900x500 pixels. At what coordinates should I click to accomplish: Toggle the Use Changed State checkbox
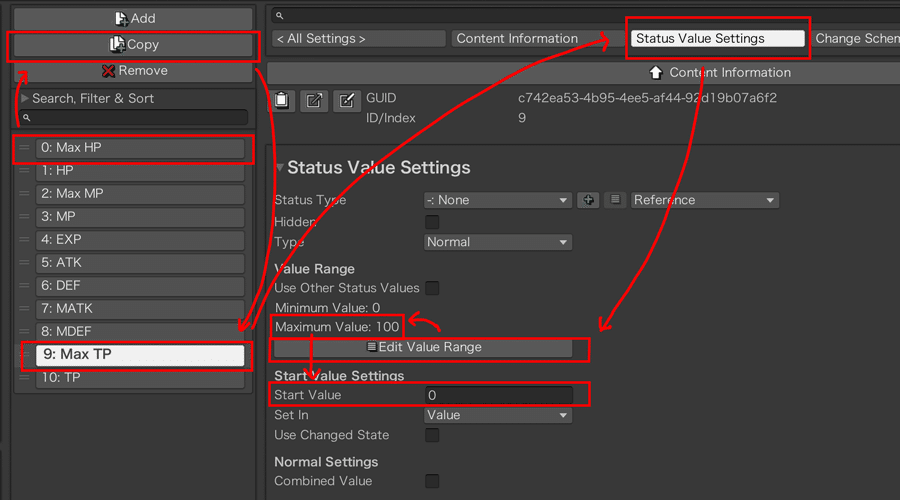tap(432, 435)
